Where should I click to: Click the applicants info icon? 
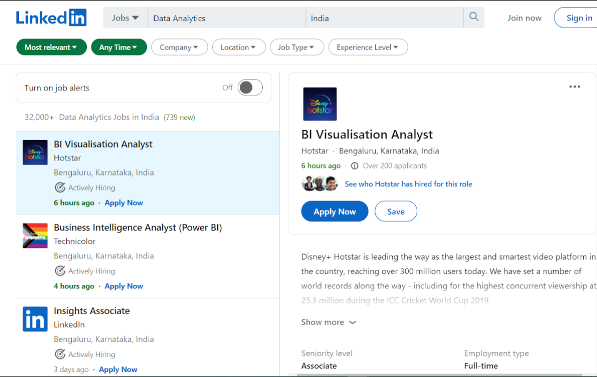coord(354,166)
